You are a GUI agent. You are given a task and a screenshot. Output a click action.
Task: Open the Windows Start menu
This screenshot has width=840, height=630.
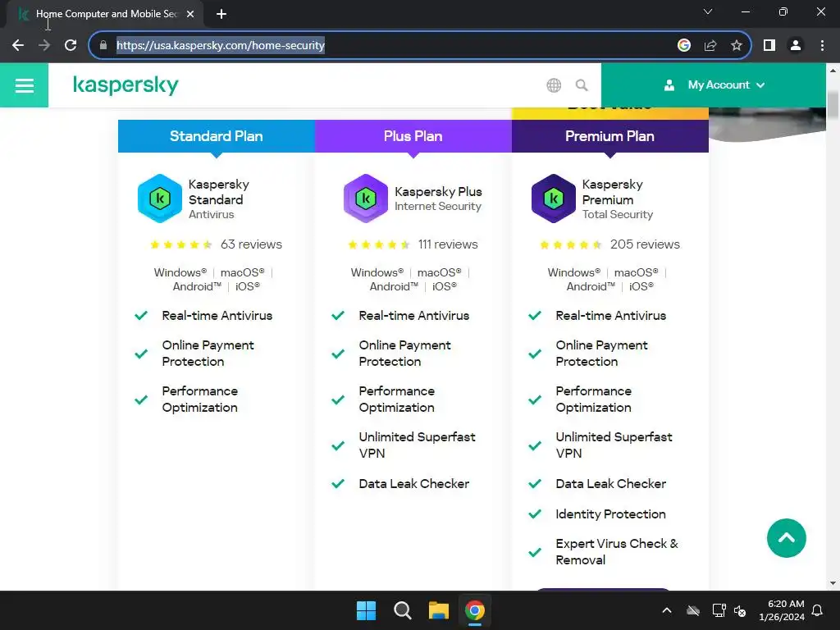(x=367, y=610)
